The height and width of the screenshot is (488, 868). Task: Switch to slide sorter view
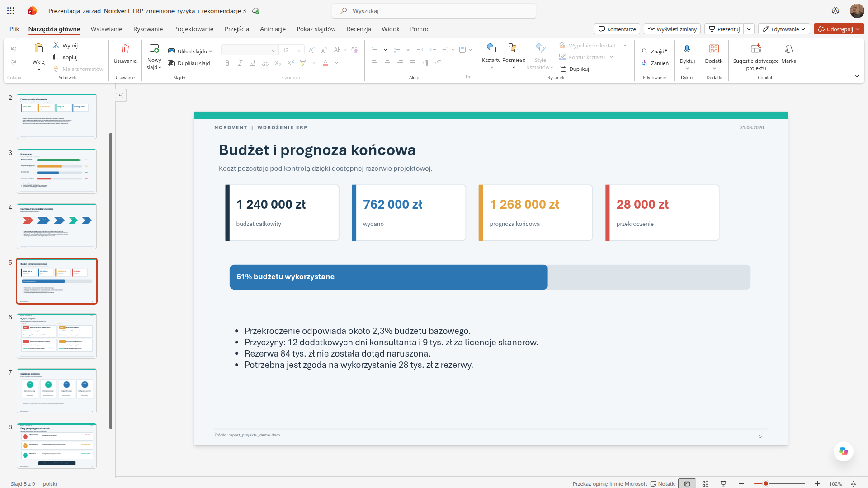point(705,483)
